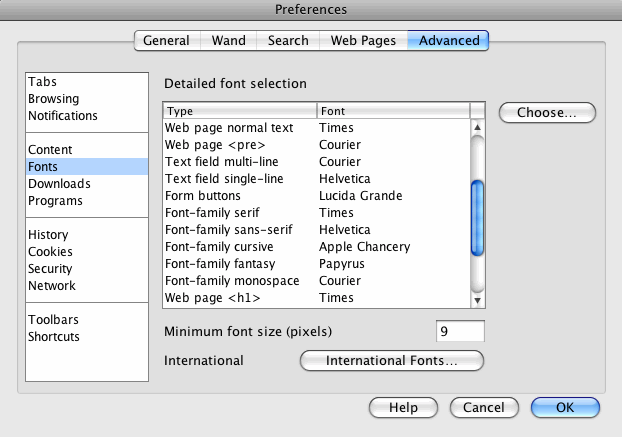The width and height of the screenshot is (622, 437).
Task: Select Tabs in the sidebar list
Action: pyautogui.click(x=87, y=82)
